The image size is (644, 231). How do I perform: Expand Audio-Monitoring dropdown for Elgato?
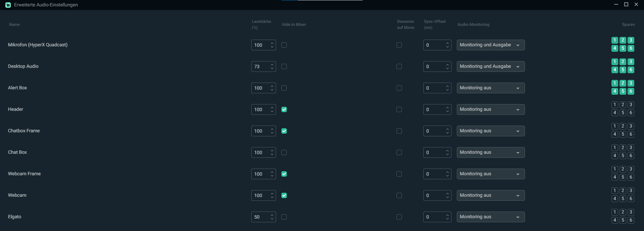click(x=490, y=217)
